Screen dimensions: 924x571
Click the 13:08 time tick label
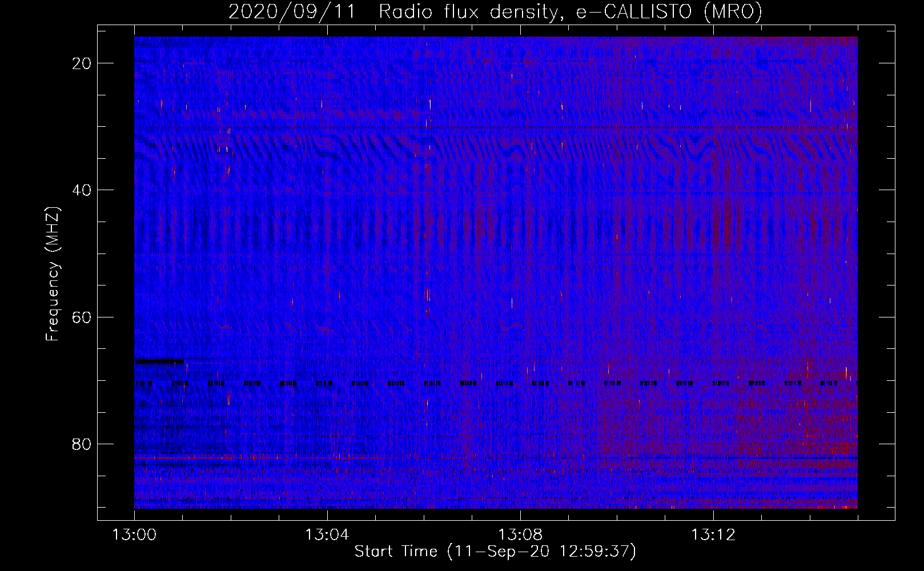520,535
